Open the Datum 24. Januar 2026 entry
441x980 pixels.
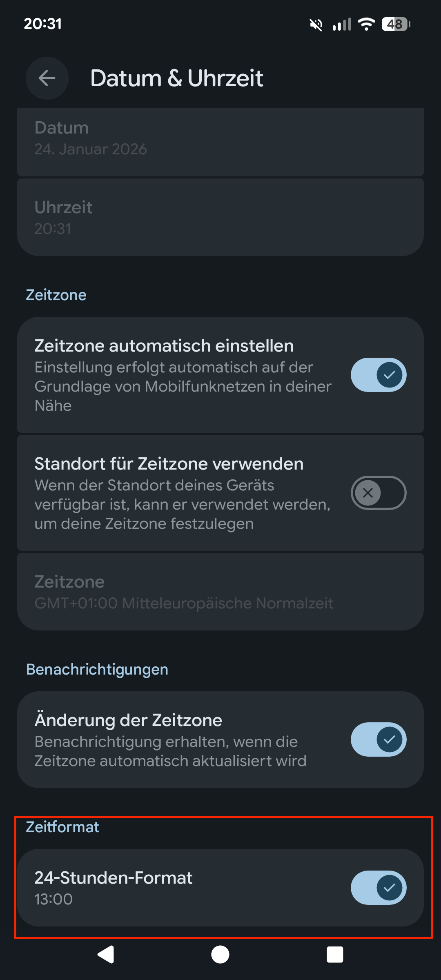pos(220,139)
